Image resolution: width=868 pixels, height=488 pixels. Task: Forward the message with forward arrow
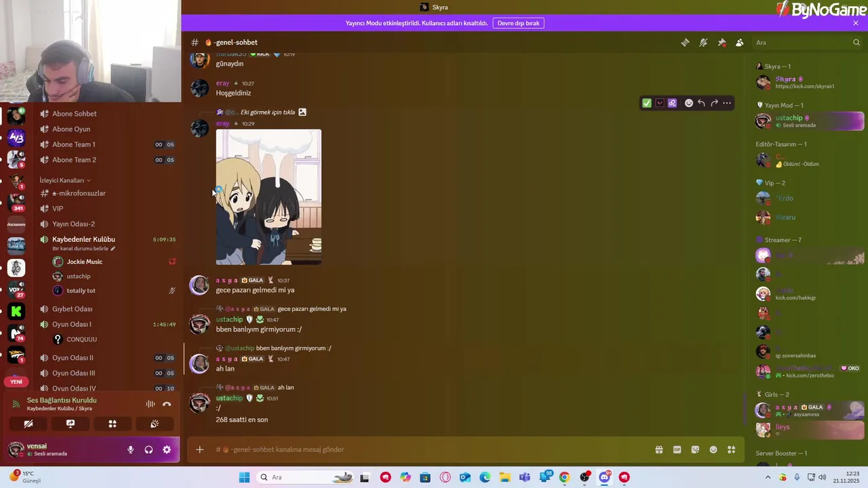714,103
